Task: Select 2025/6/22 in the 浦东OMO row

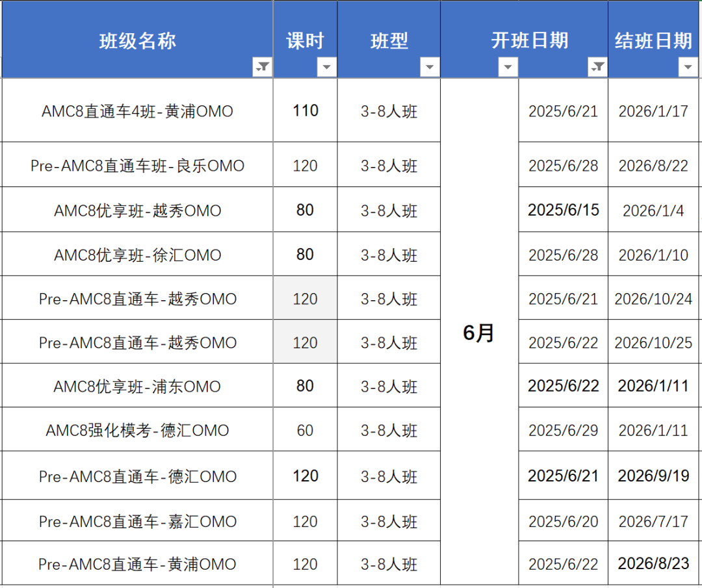Action: [x=563, y=386]
